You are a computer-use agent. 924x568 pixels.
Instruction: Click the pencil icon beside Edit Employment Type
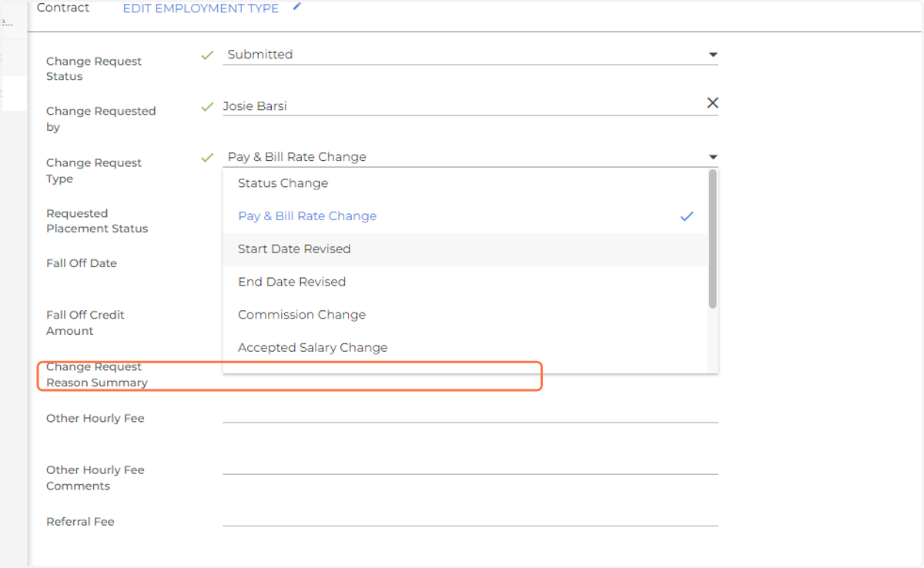coord(297,7)
